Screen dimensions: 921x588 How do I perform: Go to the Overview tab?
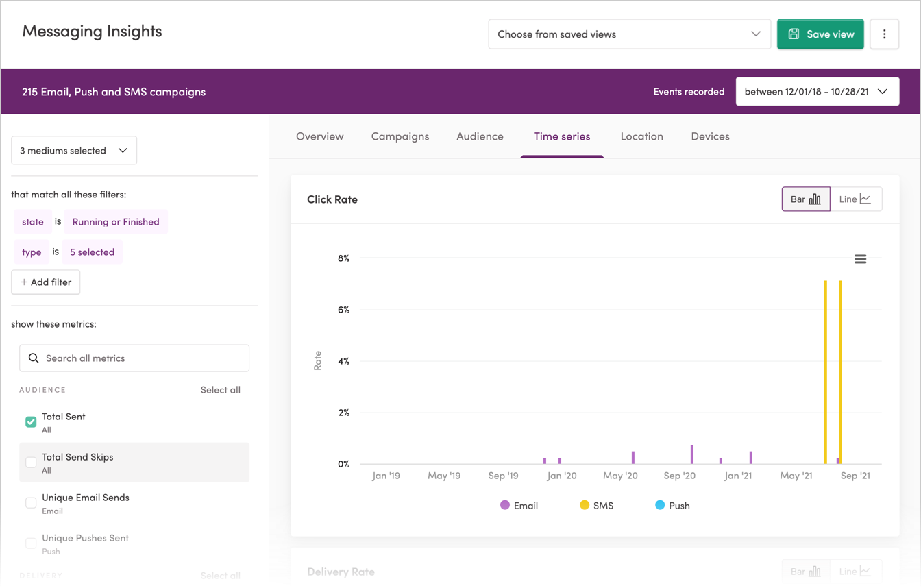pyautogui.click(x=319, y=136)
